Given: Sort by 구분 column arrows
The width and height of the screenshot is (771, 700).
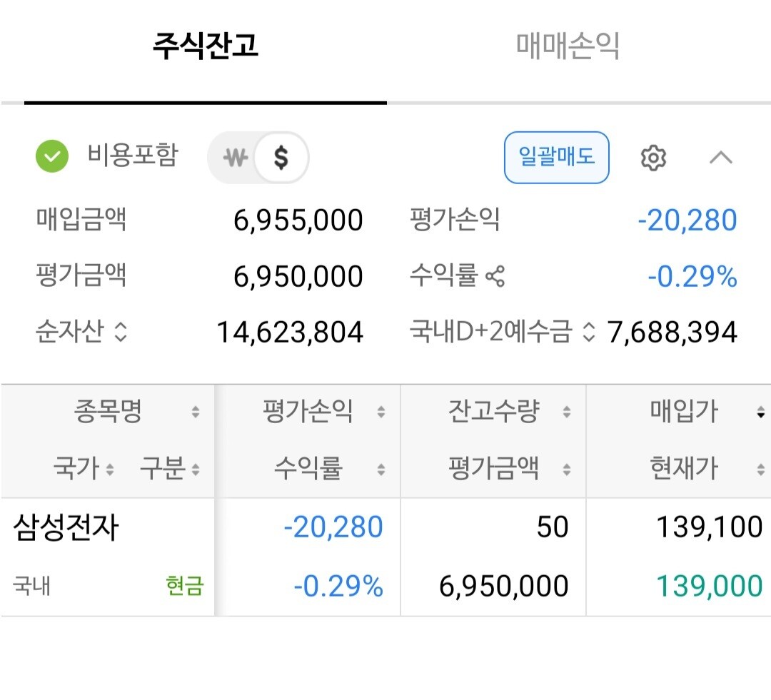Looking at the screenshot, I should [x=195, y=470].
